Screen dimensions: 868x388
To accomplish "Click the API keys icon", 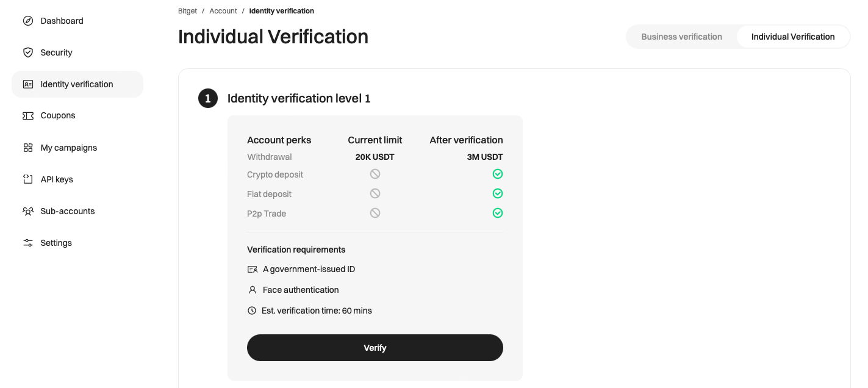I will tap(28, 179).
